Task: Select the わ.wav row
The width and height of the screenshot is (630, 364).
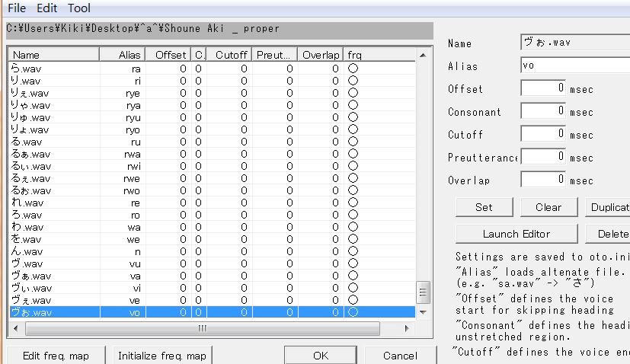Action: 212,227
